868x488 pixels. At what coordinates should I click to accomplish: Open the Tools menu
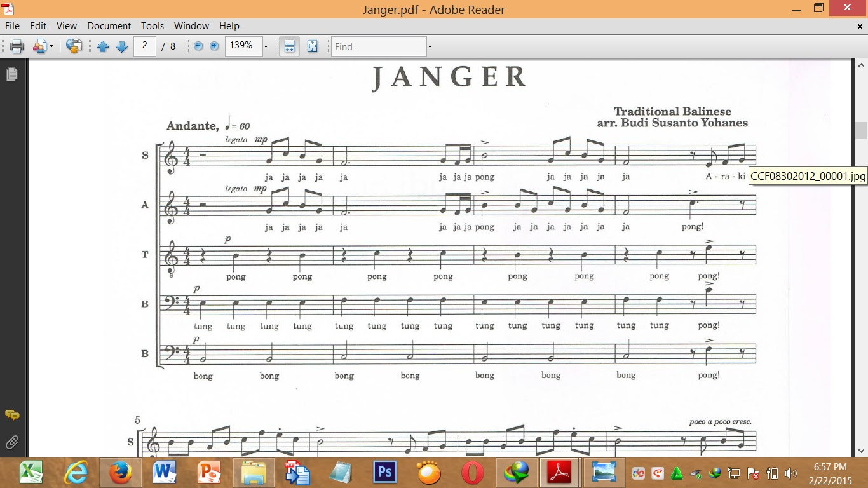coord(153,26)
